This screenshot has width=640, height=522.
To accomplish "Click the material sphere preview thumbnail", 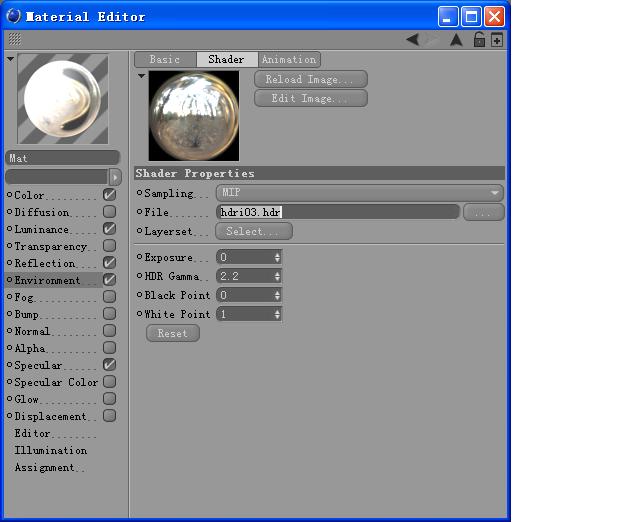I will coord(63,99).
